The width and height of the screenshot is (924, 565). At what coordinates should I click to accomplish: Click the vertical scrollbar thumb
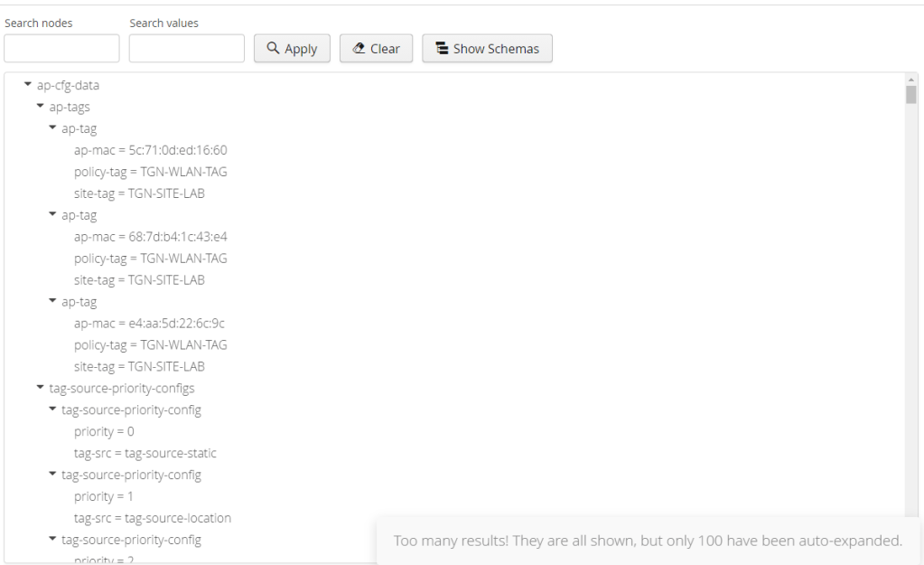pyautogui.click(x=911, y=95)
